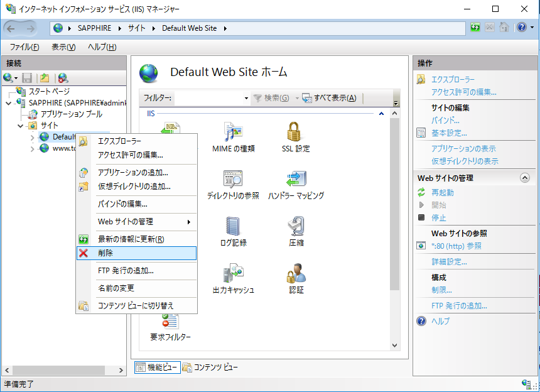The height and width of the screenshot is (392, 540).
Task: Choose バインドの編集 from context menu
Action: [136, 204]
